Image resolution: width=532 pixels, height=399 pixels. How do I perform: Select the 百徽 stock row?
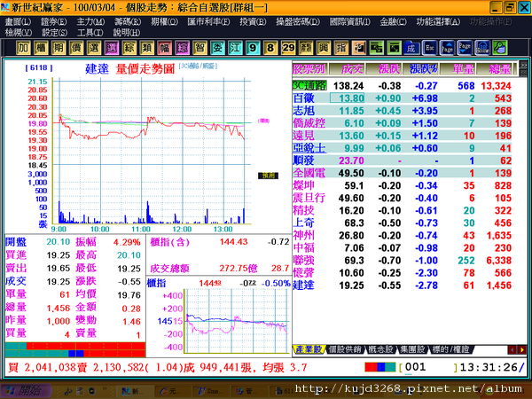click(402, 98)
